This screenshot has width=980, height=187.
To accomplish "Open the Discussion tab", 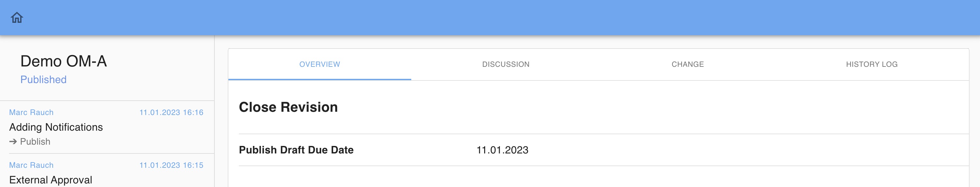I will click(506, 65).
